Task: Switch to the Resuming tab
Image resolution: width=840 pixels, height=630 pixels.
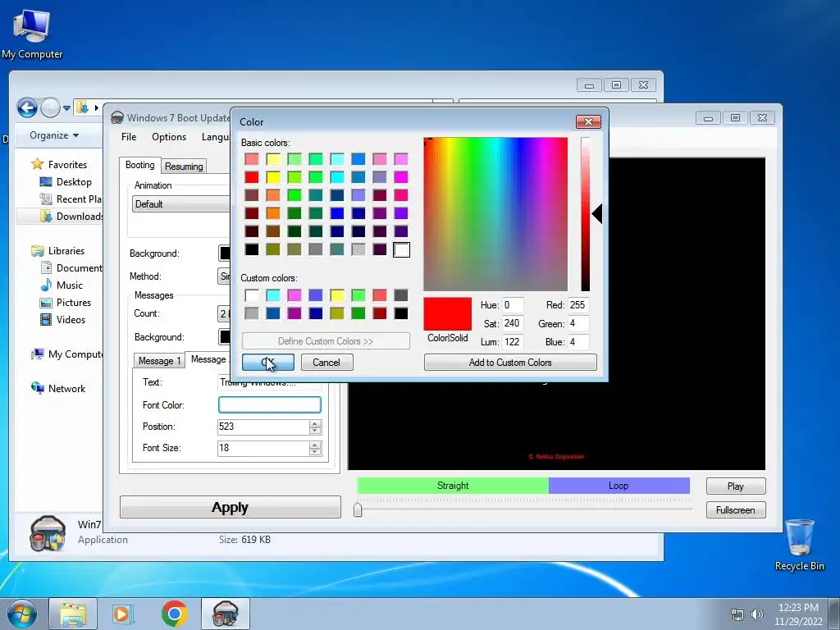Action: [x=184, y=166]
